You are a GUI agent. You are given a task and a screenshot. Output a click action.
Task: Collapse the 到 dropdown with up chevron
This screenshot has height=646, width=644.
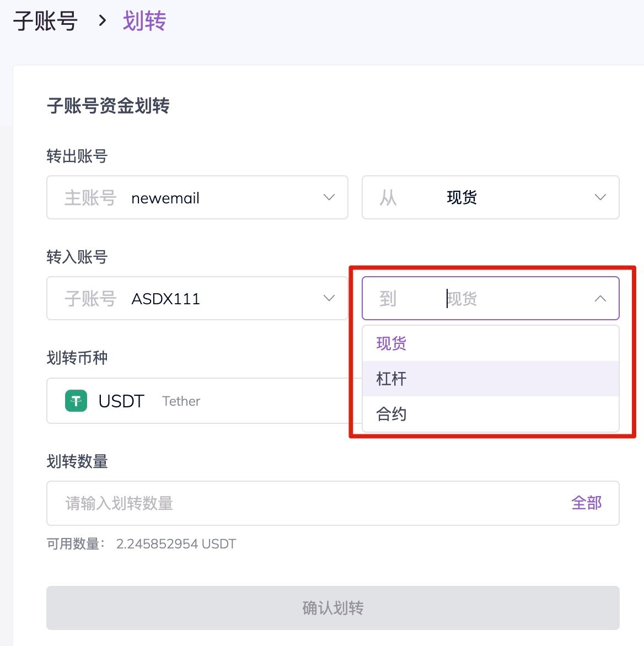[600, 299]
